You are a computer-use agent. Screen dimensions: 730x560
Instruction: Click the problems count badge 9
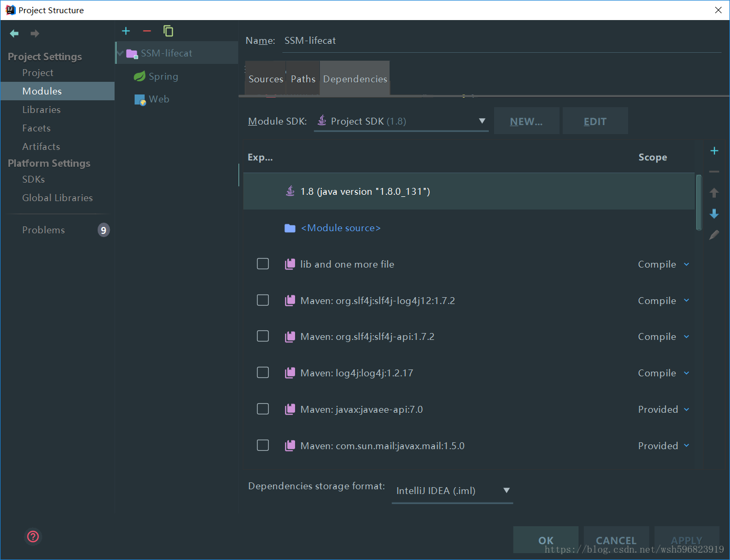[x=103, y=230]
